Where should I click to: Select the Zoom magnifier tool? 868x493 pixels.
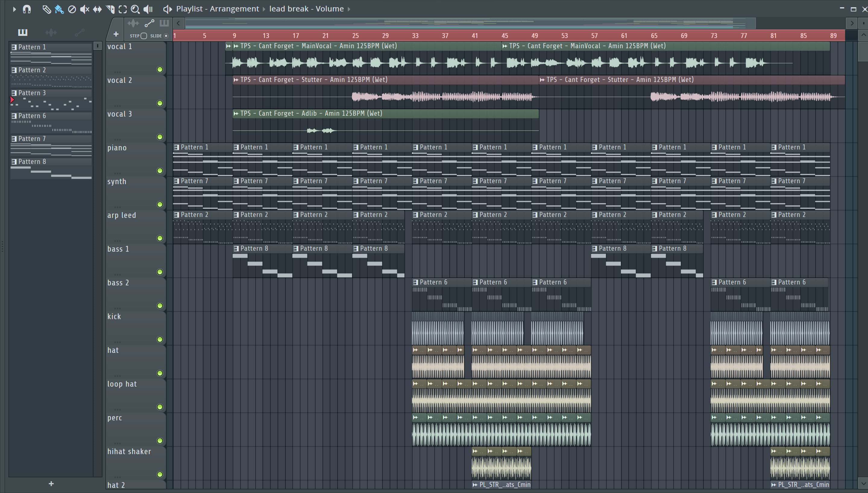click(x=135, y=9)
